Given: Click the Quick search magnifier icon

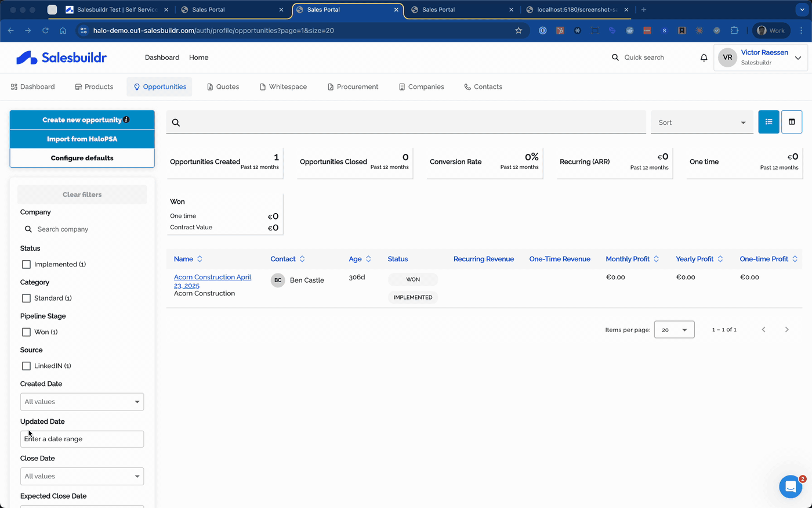Looking at the screenshot, I should [x=615, y=57].
